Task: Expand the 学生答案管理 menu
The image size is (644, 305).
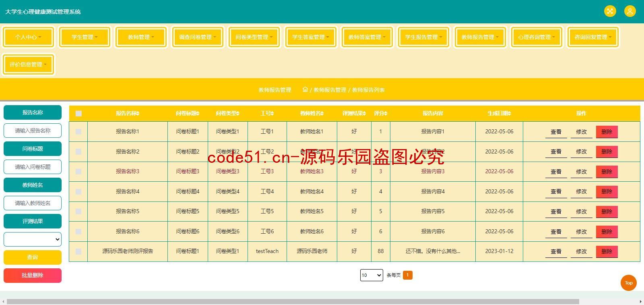Action: [311, 37]
